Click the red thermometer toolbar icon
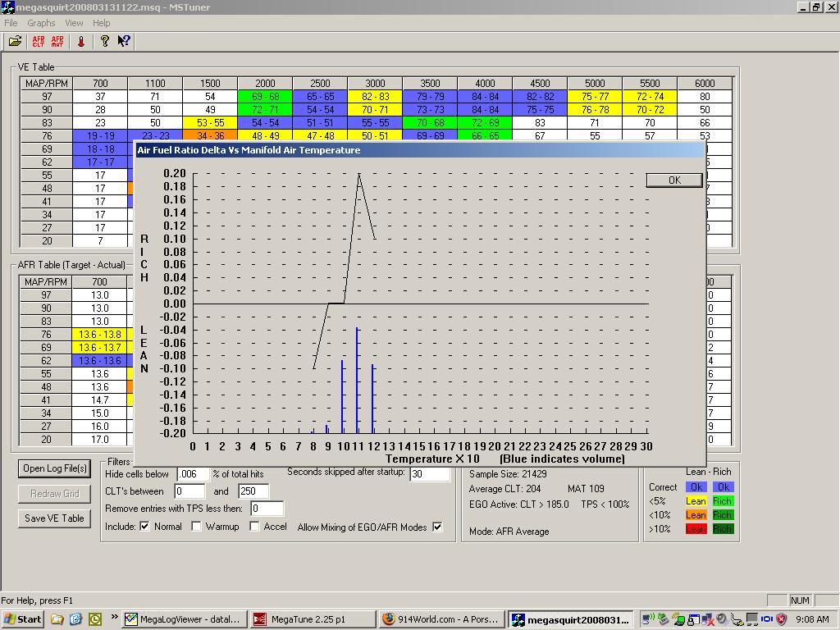840x630 pixels. 81,41
